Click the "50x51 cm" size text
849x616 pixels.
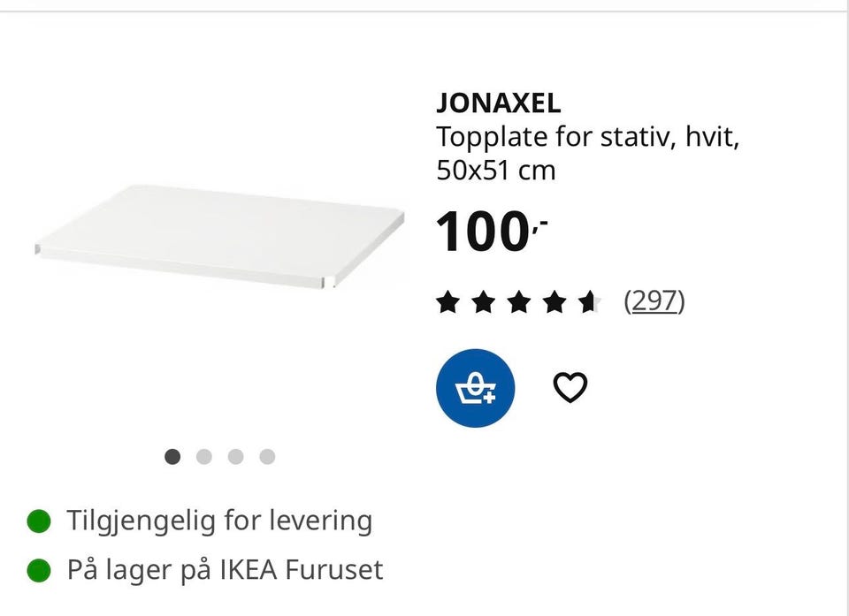(x=496, y=170)
